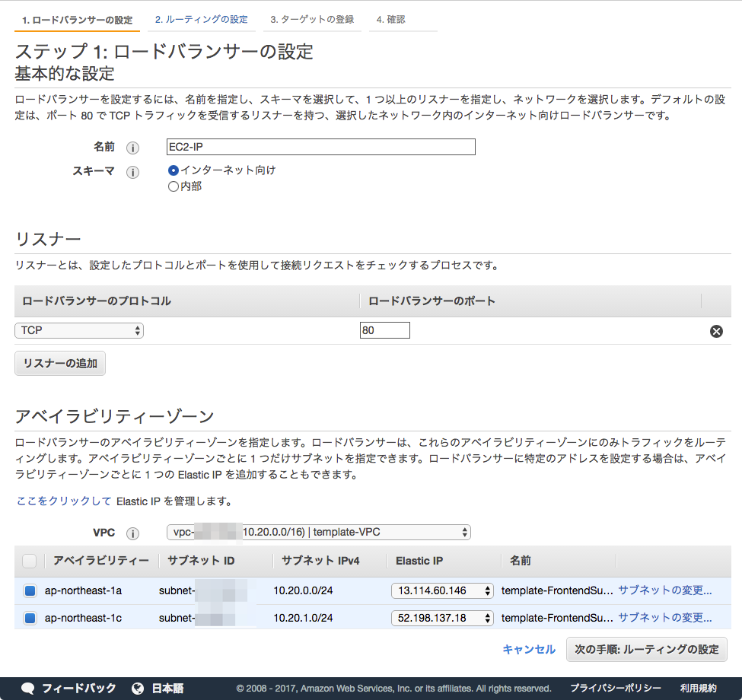Open the load balancer protocol dropdown showing TCP

click(78, 330)
